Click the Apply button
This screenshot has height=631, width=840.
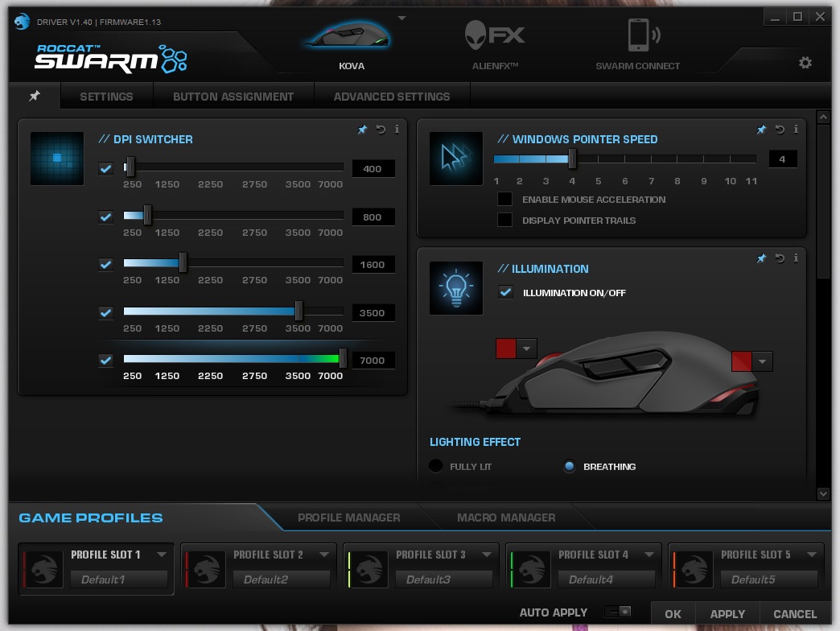[x=727, y=614]
